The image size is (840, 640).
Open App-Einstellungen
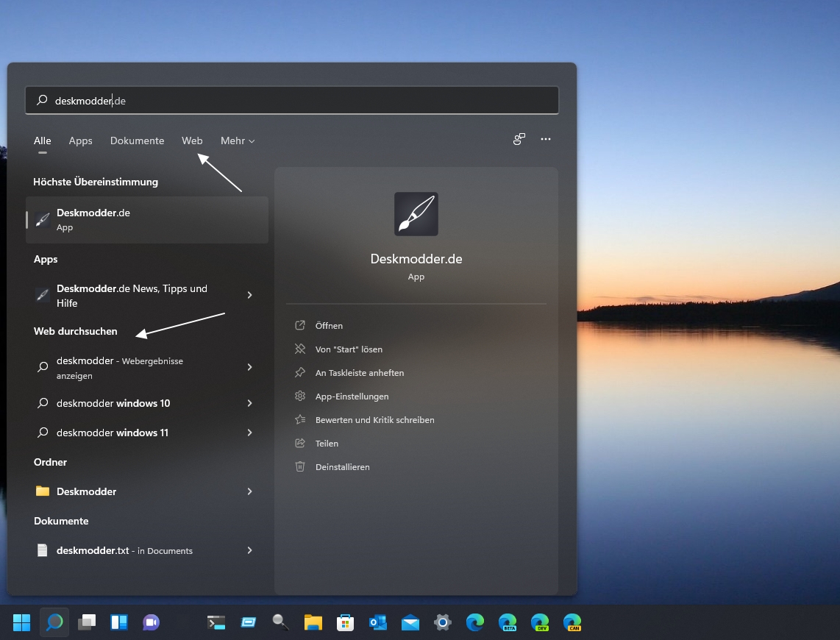coord(352,397)
